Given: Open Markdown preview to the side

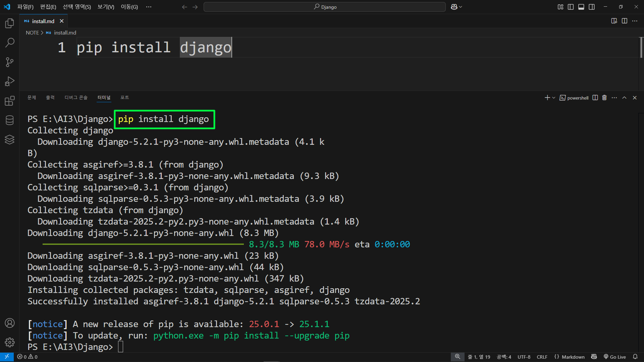Looking at the screenshot, I should (614, 21).
